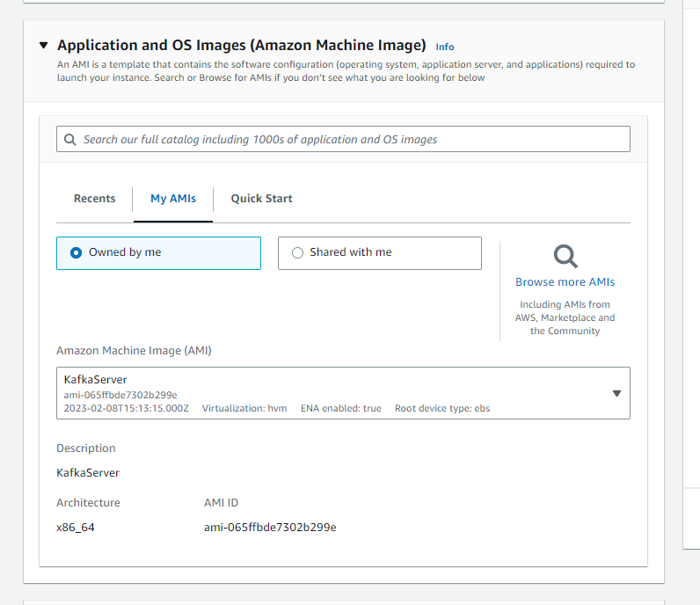Viewport: 700px width, 605px height.
Task: Open the Quick Start tab
Action: pyautogui.click(x=261, y=199)
